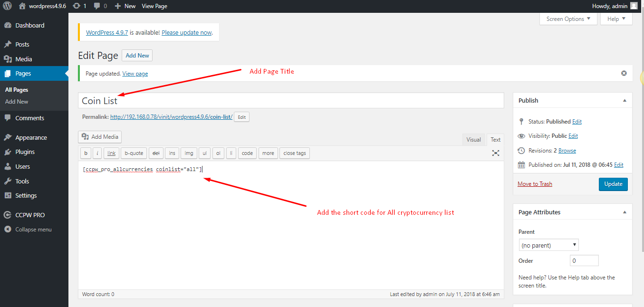Screen dimensions: 644x307
Task: Expand the Help tab
Action: 616,19
